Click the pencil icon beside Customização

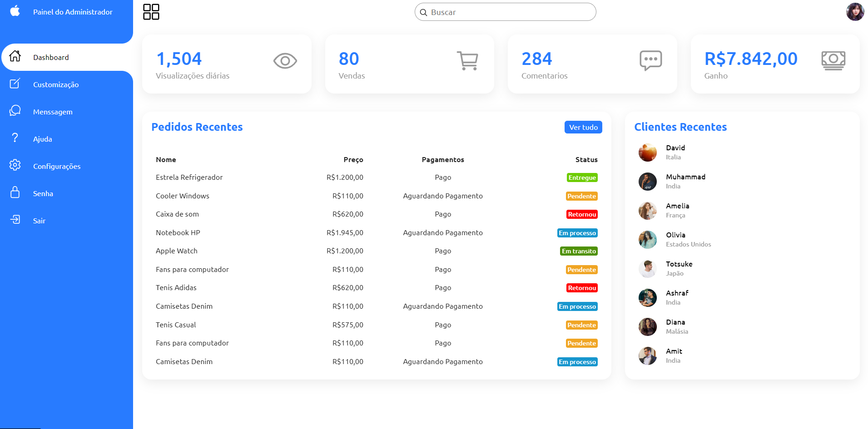pyautogui.click(x=15, y=84)
